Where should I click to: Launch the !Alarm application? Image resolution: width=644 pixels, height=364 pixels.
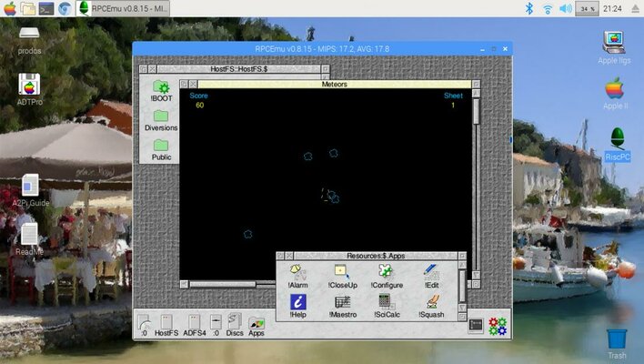point(297,276)
